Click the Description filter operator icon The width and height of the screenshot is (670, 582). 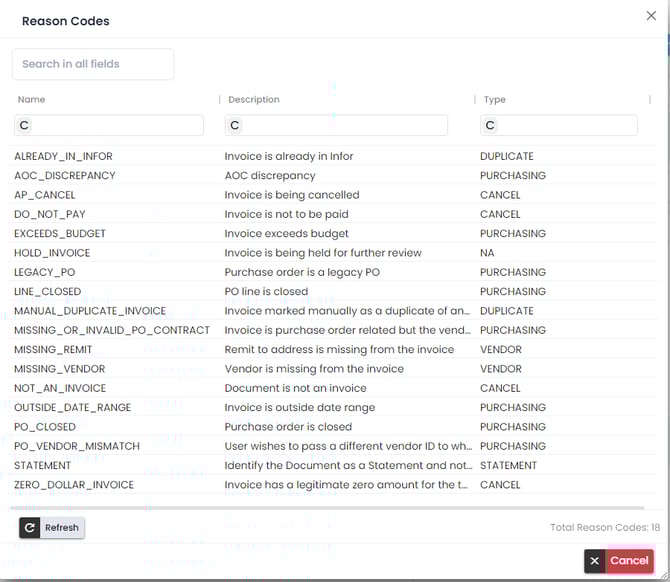235,125
